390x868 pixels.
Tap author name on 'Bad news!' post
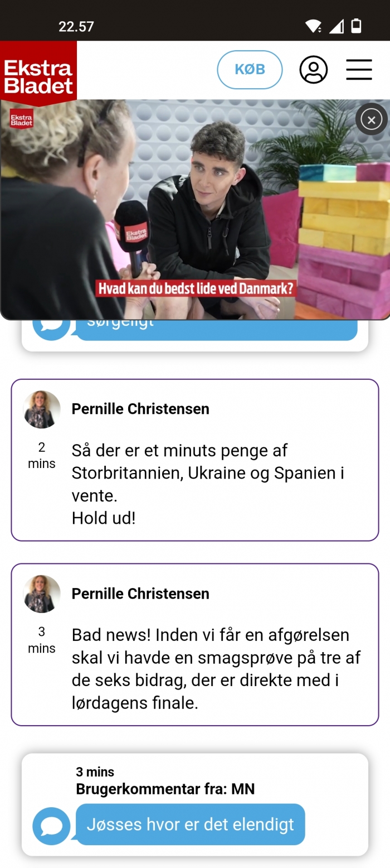pos(140,594)
